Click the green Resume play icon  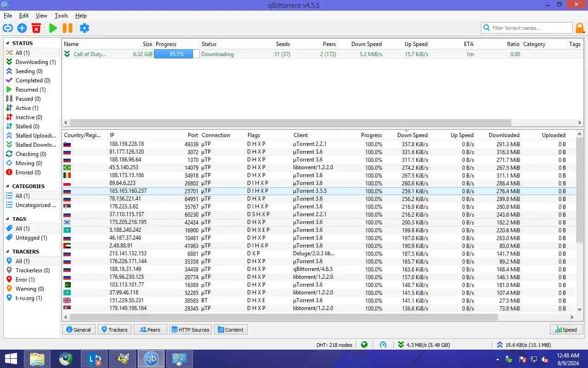click(53, 28)
